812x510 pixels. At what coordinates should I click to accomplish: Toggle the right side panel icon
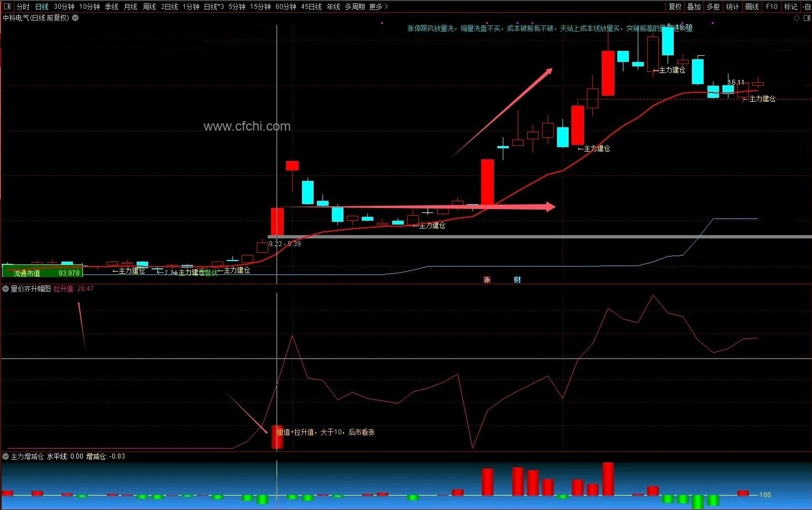click(x=806, y=18)
